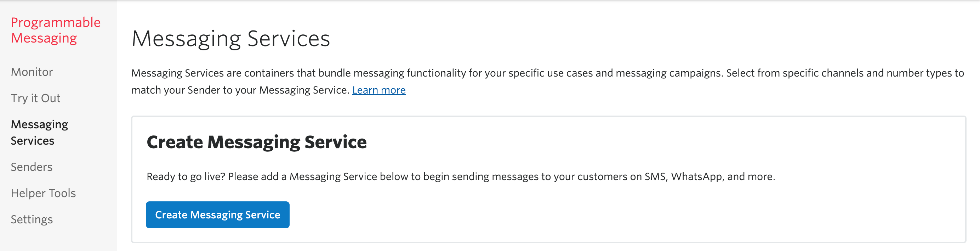
Task: Click the Senders navigation label
Action: [32, 166]
